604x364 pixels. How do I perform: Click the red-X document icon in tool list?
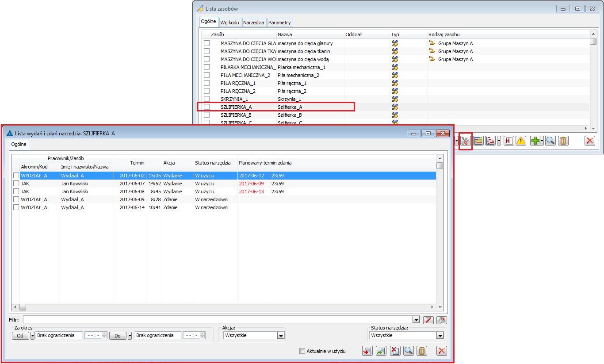pos(395,351)
